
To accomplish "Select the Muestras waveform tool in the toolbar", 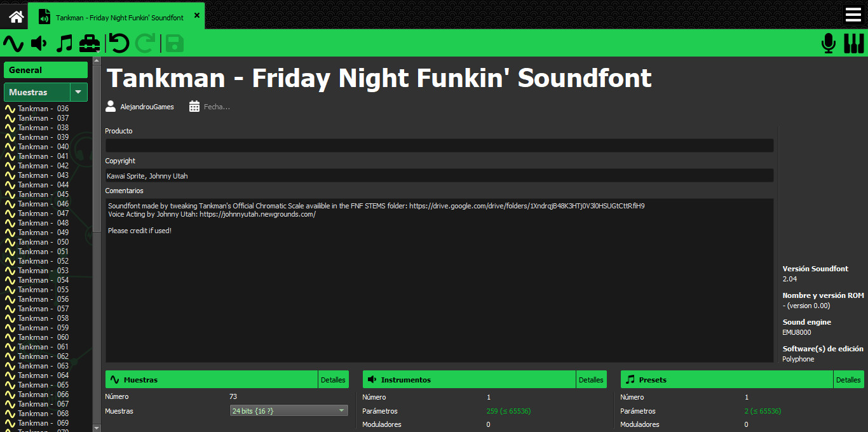I will pyautogui.click(x=14, y=43).
